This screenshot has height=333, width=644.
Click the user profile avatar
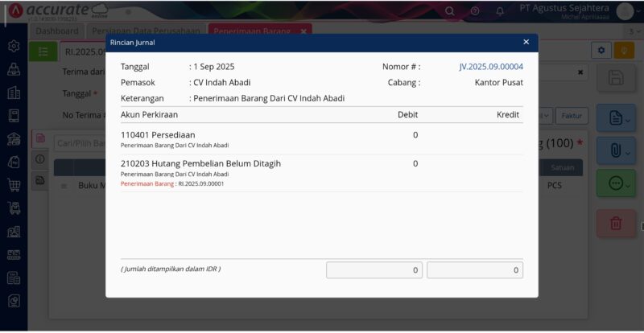click(x=625, y=11)
